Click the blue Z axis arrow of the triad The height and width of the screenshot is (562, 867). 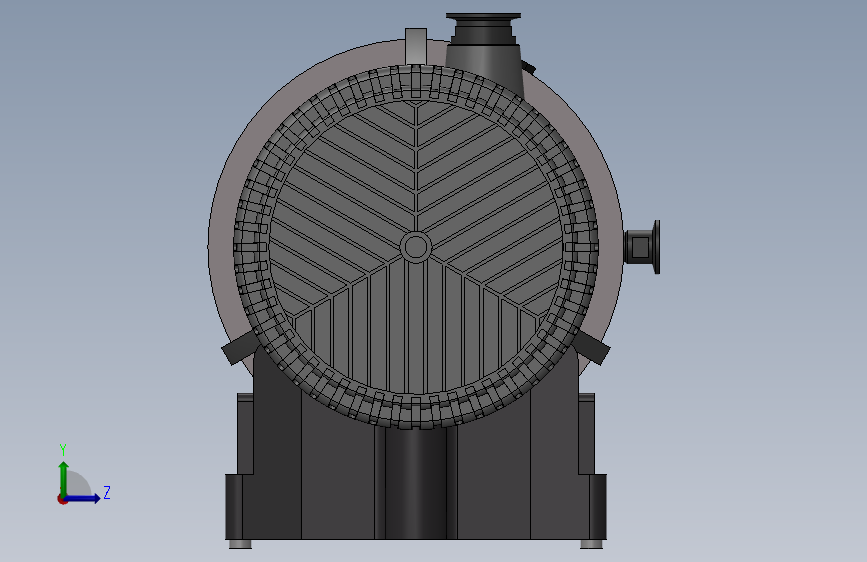tap(83, 498)
